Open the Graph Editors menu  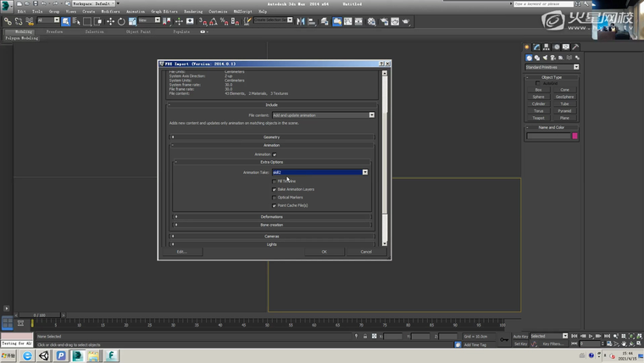[x=163, y=11]
